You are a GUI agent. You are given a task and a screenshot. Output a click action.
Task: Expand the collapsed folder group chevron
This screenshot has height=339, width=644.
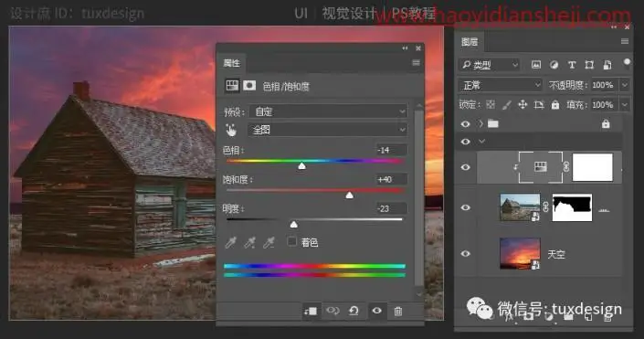click(480, 123)
